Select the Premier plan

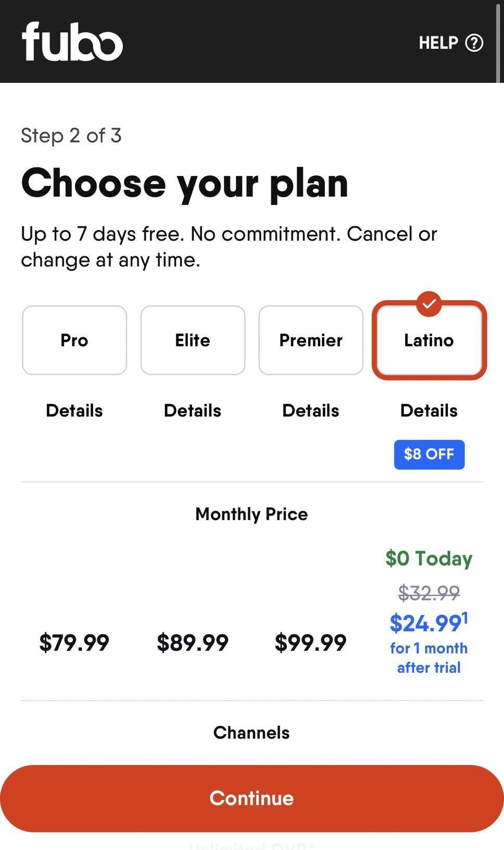[311, 340]
